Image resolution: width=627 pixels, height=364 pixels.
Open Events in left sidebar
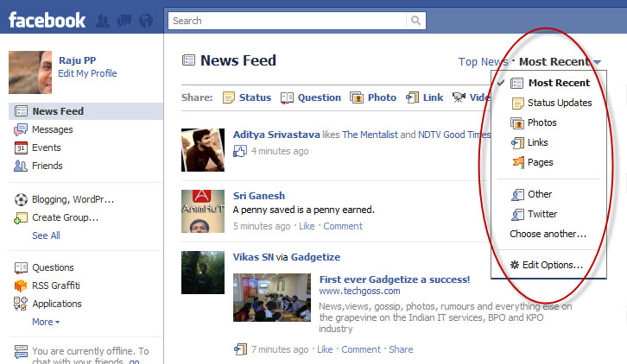tap(47, 147)
